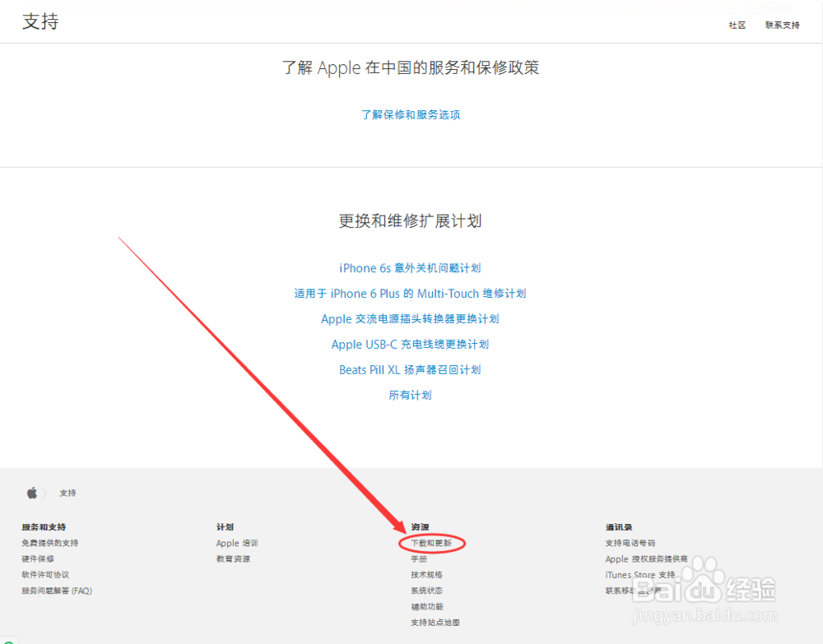This screenshot has width=823, height=644.
Task: Open Beats Pill XL 扬声器召回计划
Action: click(410, 370)
